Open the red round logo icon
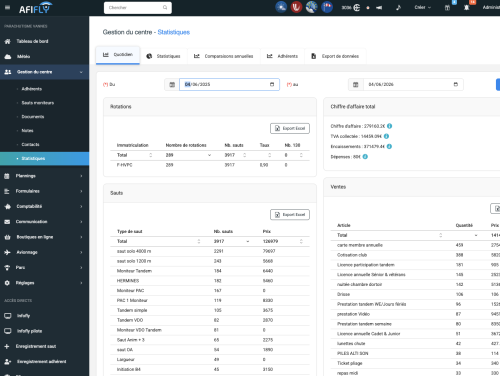The height and width of the screenshot is (376, 500). pos(296,7)
